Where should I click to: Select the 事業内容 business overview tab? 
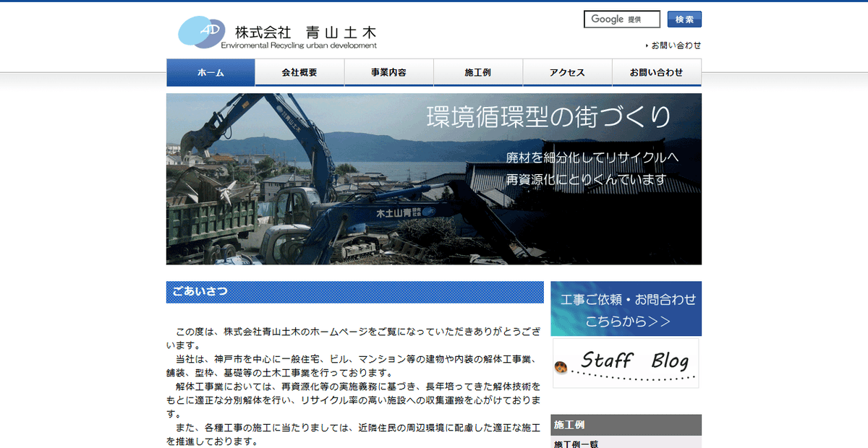388,72
